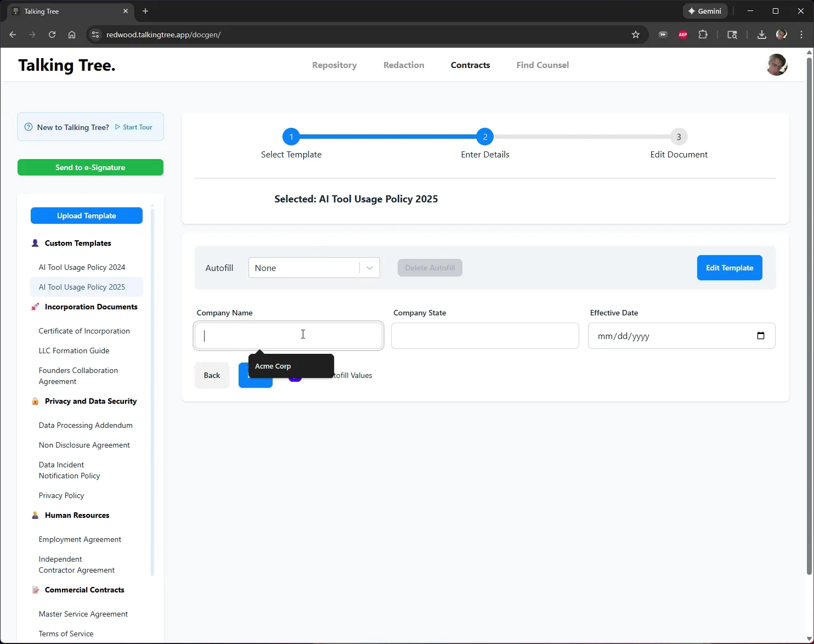The height and width of the screenshot is (644, 814).
Task: Click the Acme Corp tooltip suggestion
Action: click(x=291, y=366)
